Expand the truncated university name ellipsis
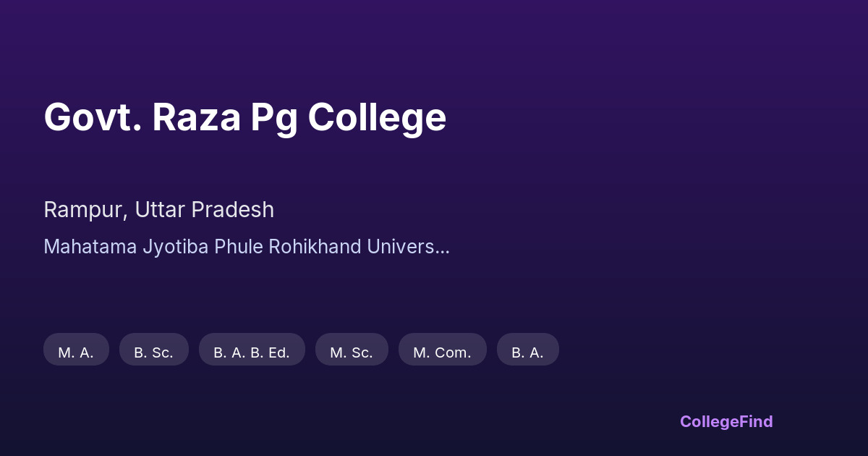868x456 pixels. (x=443, y=248)
